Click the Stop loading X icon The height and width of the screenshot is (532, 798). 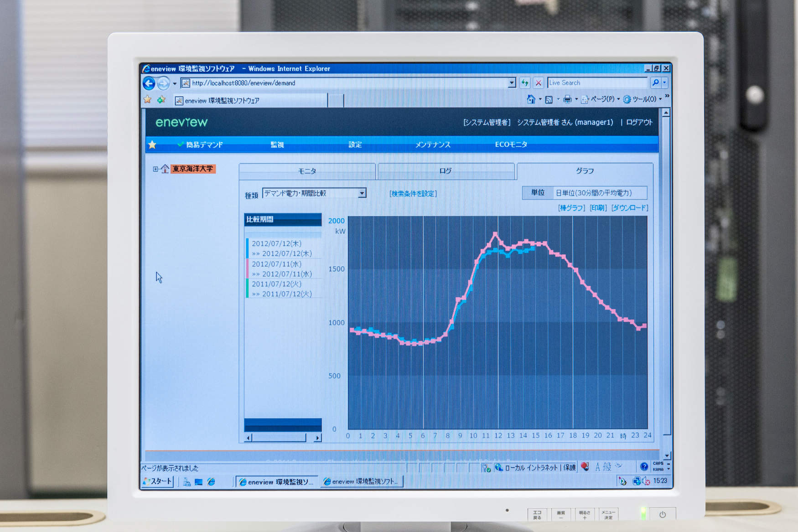538,83
